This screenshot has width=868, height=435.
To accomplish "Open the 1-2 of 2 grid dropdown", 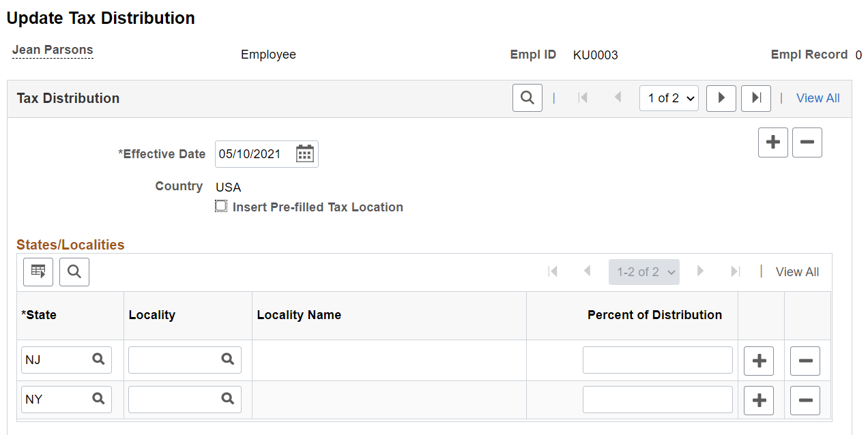I will [644, 272].
